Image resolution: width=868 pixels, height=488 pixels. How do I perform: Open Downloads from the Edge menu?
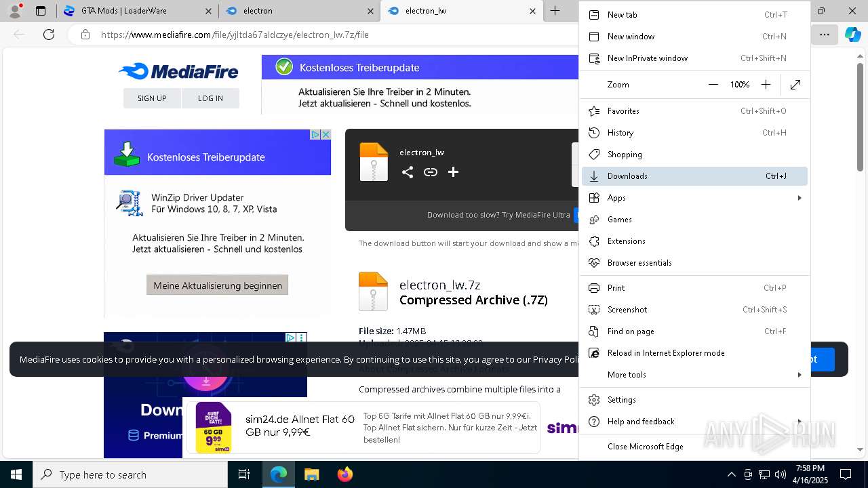(694, 176)
